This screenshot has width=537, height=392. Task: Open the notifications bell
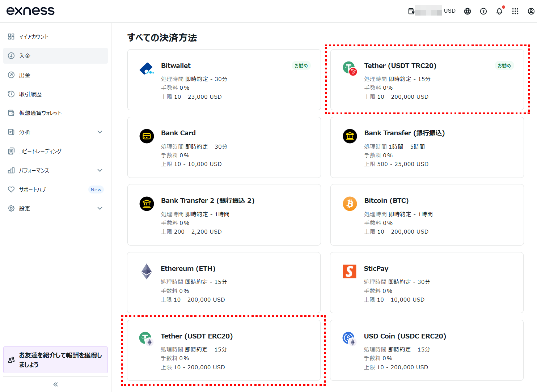pyautogui.click(x=499, y=11)
